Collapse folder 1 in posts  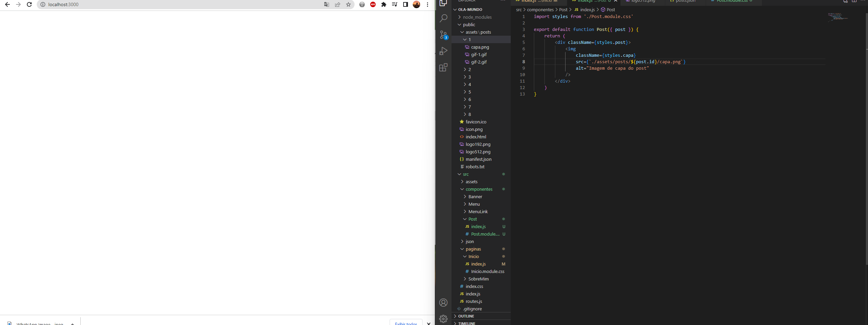(x=481, y=39)
